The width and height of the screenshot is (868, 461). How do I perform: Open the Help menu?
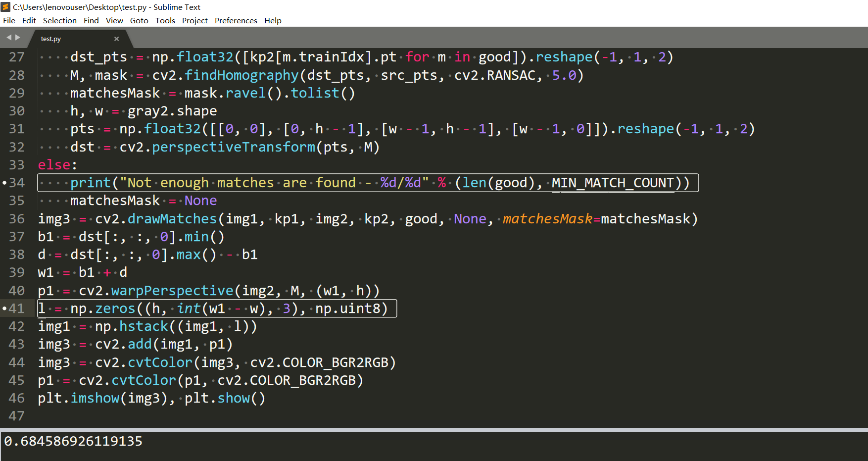click(x=273, y=20)
